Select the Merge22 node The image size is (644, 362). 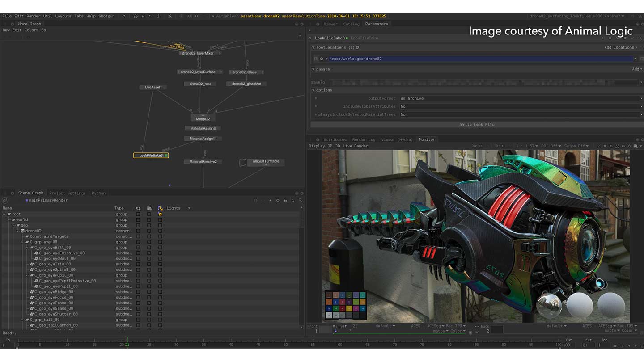tap(203, 118)
